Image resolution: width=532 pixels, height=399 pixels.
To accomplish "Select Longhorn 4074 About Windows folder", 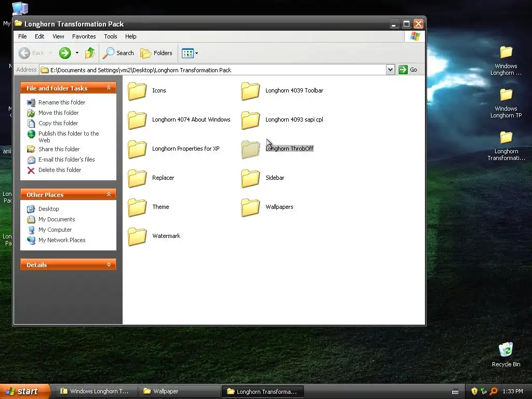I will point(179,120).
